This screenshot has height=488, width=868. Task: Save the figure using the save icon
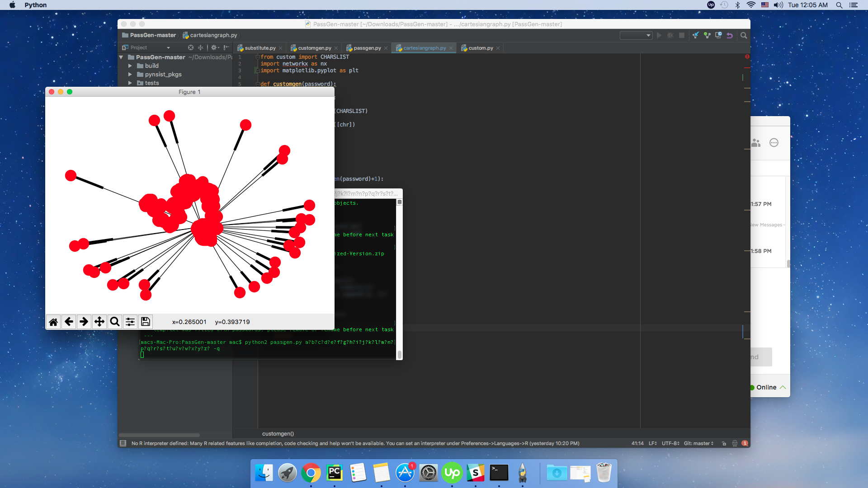click(x=145, y=321)
